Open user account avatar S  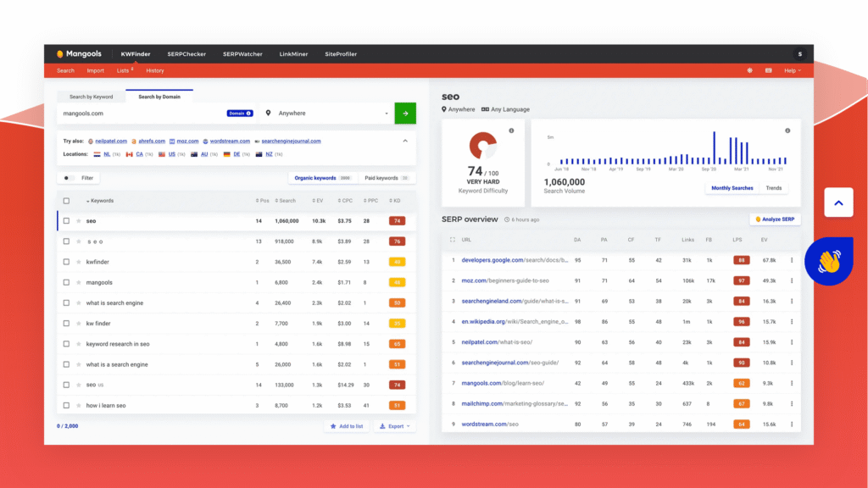[x=799, y=54]
